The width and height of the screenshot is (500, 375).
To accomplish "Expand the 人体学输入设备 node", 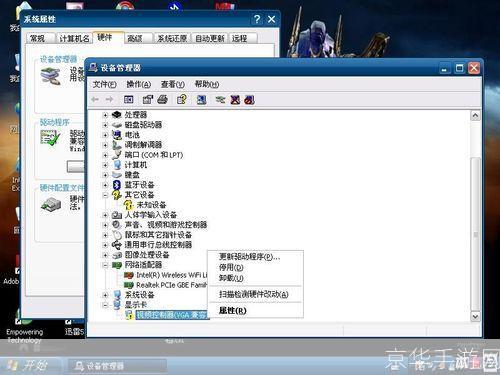I will (x=105, y=215).
